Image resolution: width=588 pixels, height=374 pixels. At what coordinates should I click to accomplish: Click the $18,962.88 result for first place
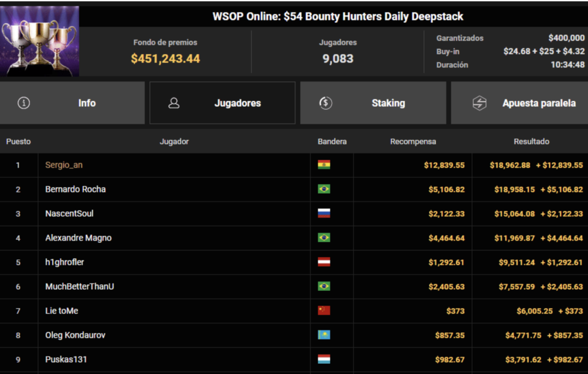click(x=510, y=165)
